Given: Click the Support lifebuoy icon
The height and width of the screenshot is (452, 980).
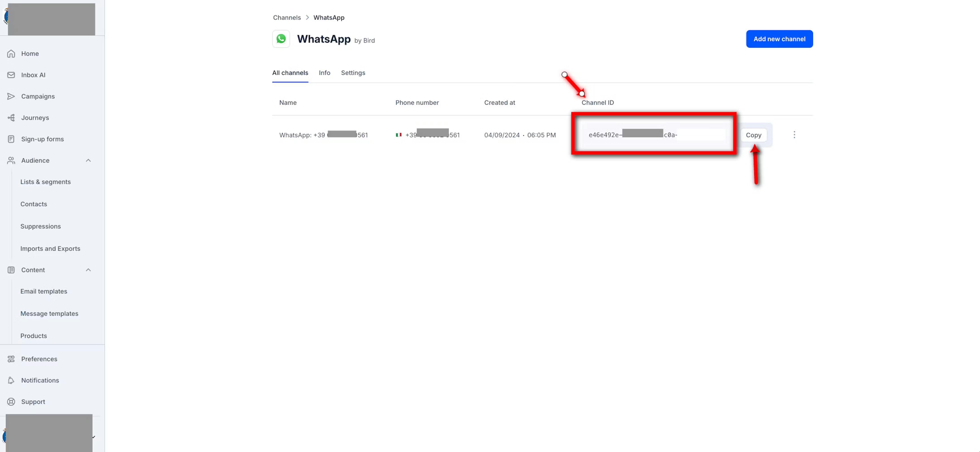Looking at the screenshot, I should 11,401.
